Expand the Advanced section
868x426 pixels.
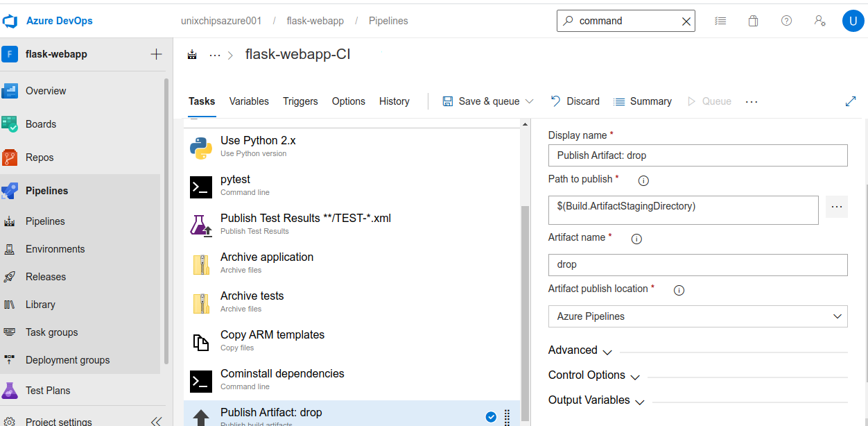coord(580,351)
